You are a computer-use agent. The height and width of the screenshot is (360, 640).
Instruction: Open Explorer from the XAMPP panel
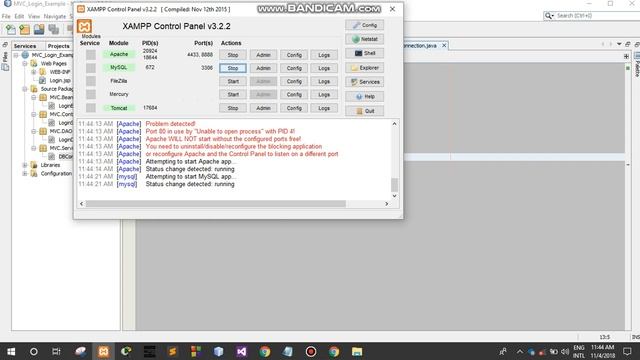[x=364, y=68]
